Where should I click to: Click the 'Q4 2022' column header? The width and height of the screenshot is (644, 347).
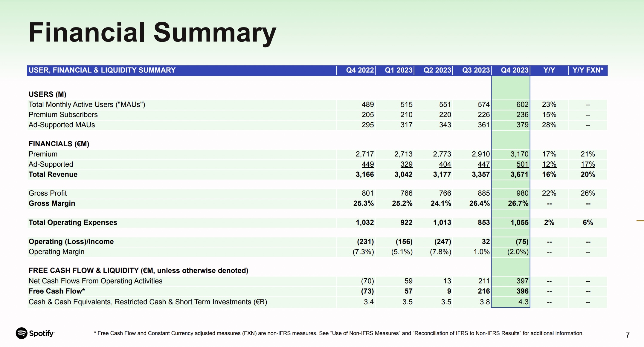pos(360,70)
